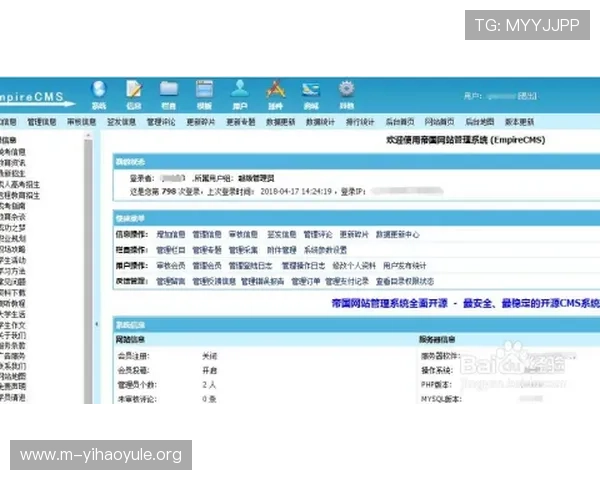
Task: Open the 栏目 (Column) folder icon
Action: (169, 95)
